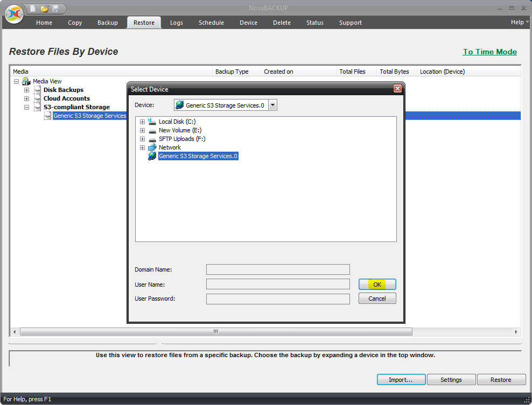Select Disk Backups tree label
This screenshot has height=405, width=532.
[x=64, y=90]
